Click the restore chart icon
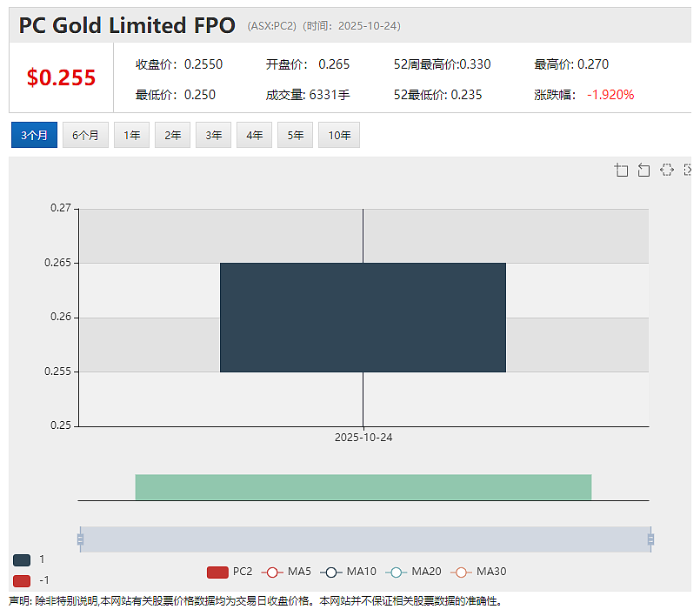Viewport: 700px width, 616px height. 666,170
